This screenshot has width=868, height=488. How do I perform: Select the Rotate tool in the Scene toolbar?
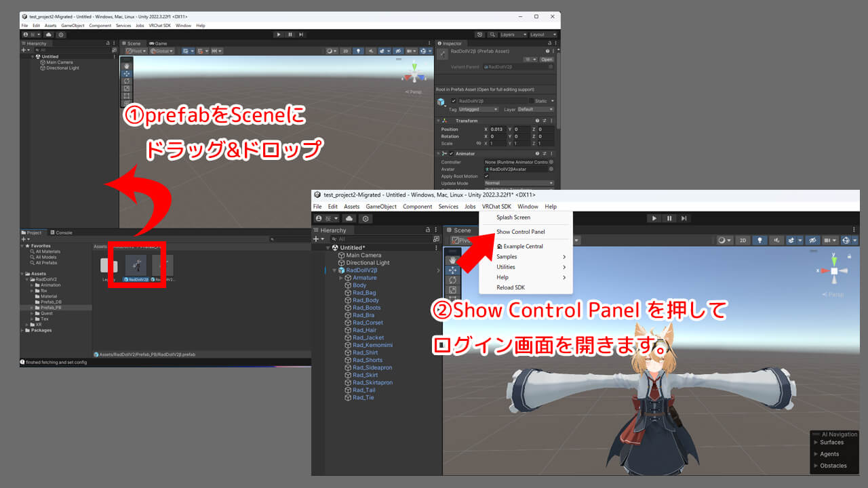[x=452, y=280]
